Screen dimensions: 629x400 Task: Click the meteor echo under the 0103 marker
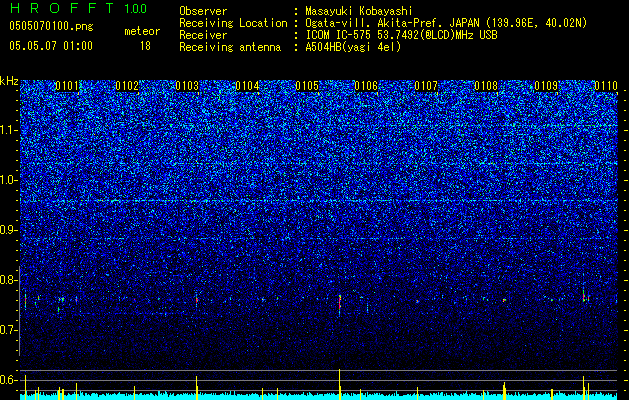(x=197, y=300)
